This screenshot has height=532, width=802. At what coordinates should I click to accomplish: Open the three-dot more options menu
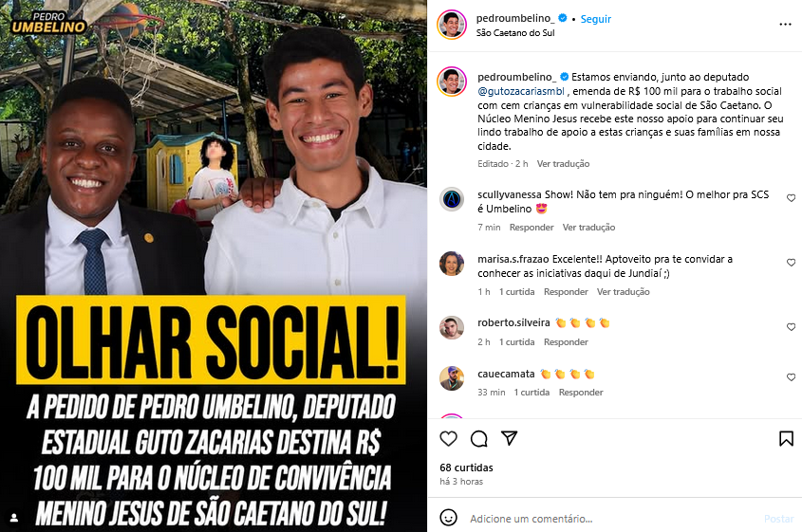click(x=786, y=25)
